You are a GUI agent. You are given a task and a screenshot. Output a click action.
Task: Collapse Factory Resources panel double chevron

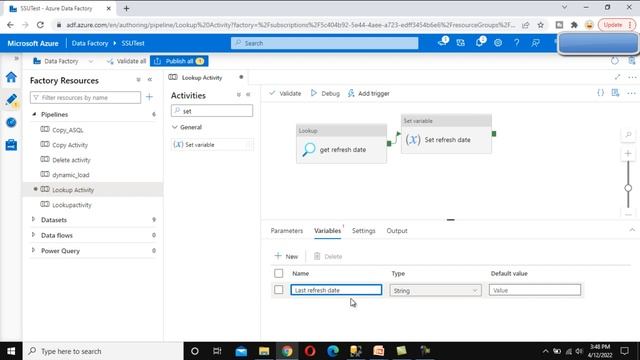pos(150,80)
